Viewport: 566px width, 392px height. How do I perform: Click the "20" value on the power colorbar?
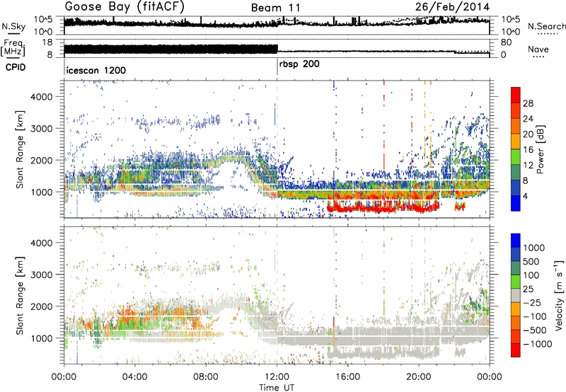coord(528,134)
